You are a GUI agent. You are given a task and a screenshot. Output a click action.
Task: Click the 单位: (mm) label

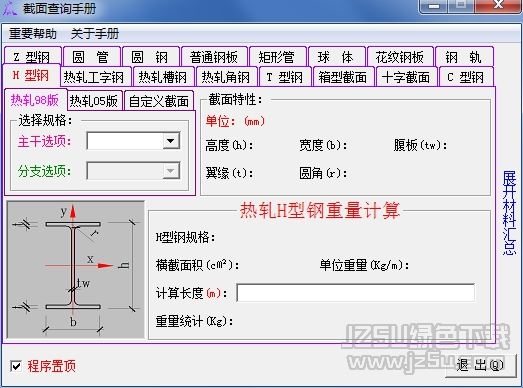[235, 121]
